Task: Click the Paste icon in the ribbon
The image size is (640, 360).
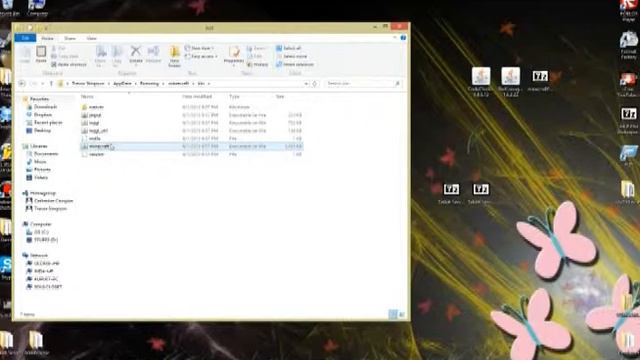Action: click(41, 55)
